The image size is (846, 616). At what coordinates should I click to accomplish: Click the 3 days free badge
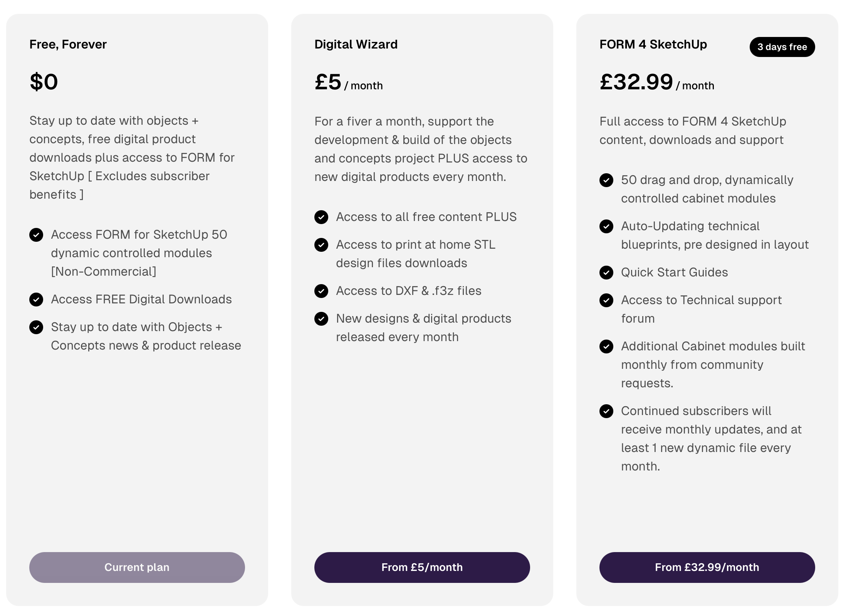(782, 47)
